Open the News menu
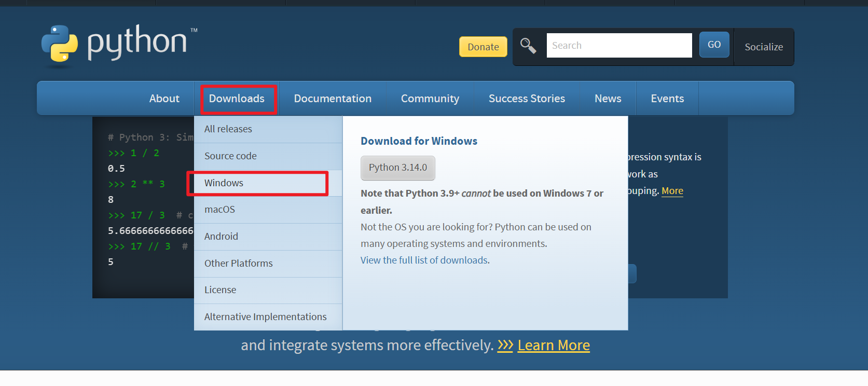This screenshot has width=868, height=386. (608, 99)
